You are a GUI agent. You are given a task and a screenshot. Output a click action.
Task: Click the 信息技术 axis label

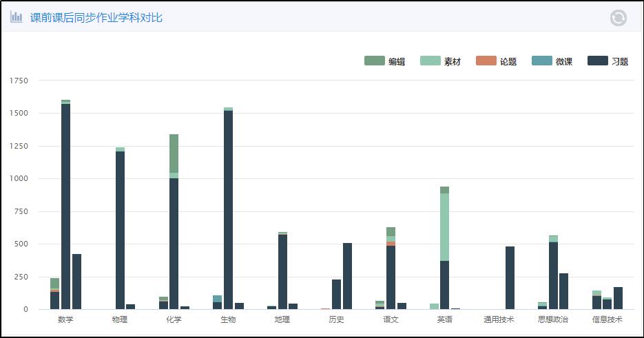coord(607,319)
